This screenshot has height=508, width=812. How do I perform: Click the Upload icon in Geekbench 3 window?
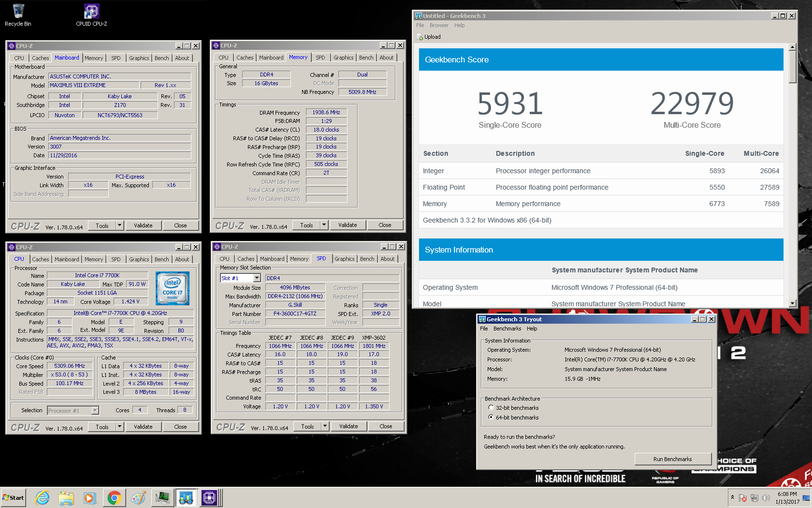coord(420,37)
